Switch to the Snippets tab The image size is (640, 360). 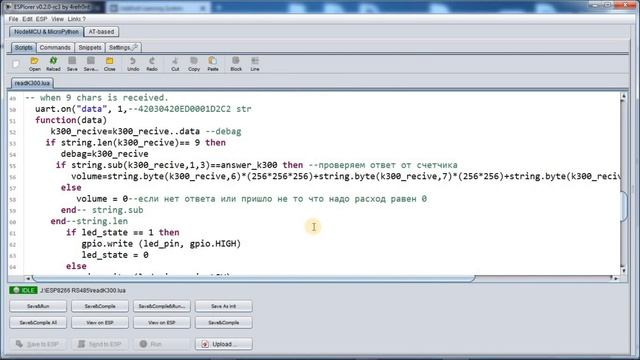coord(90,48)
